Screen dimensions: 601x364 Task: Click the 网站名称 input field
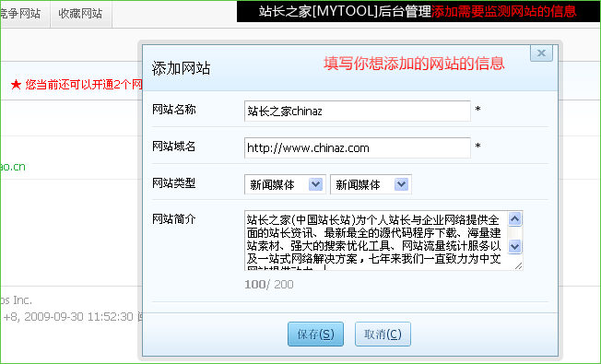[358, 112]
